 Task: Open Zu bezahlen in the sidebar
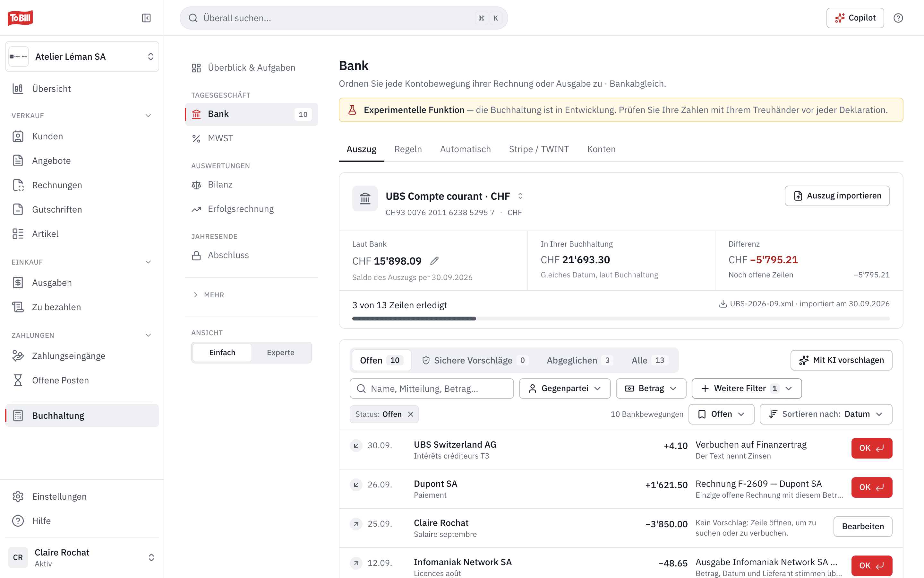coord(82,307)
